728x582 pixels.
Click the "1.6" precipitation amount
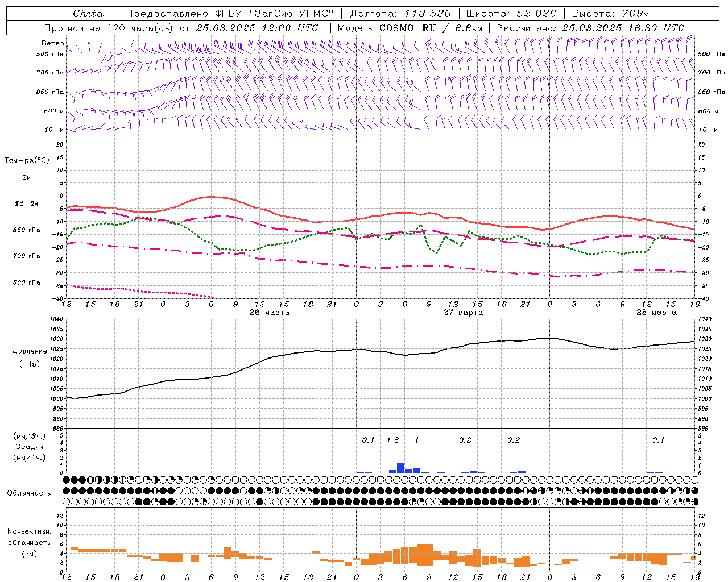[x=392, y=440]
